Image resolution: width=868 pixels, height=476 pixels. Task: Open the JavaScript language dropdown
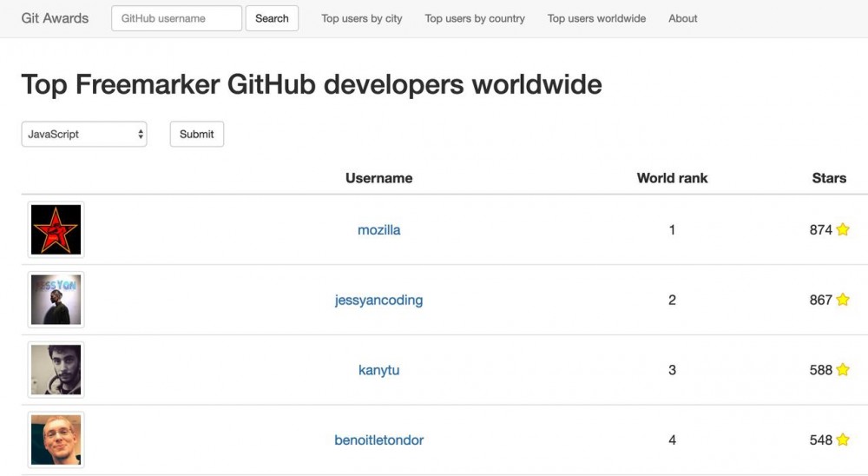[x=84, y=135]
